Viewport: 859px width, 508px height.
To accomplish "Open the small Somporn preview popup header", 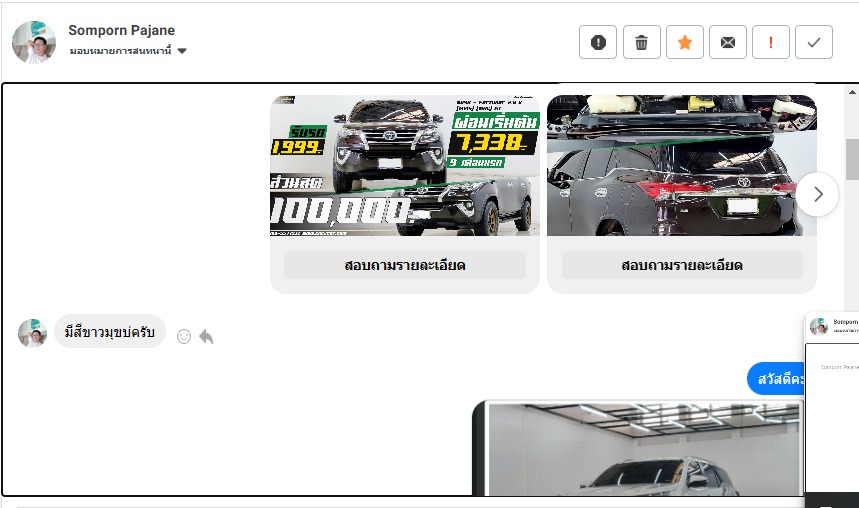I will click(x=834, y=326).
